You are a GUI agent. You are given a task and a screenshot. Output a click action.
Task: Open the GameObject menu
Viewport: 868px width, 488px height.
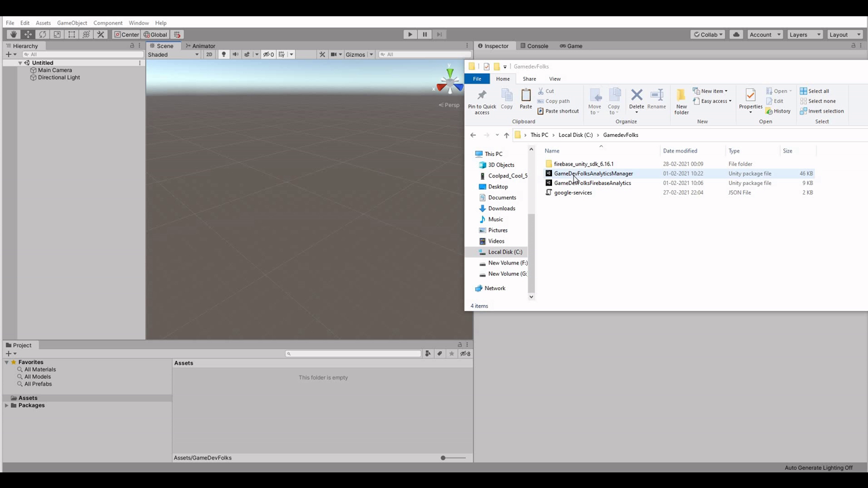click(72, 23)
